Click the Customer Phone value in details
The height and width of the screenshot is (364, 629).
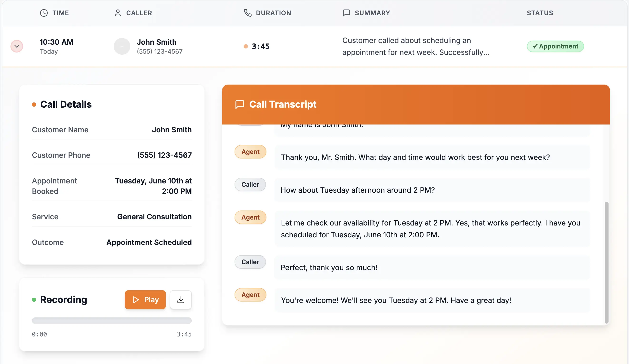tap(164, 155)
